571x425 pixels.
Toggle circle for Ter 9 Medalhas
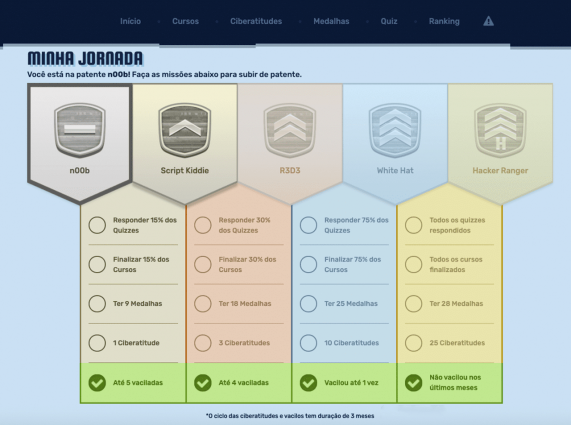click(x=97, y=303)
